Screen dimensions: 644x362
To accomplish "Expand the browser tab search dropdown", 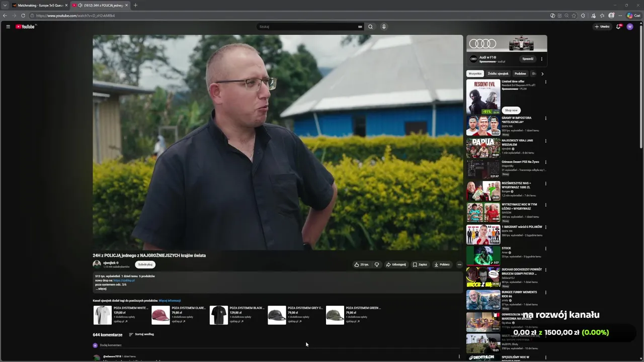I will 5,5.
